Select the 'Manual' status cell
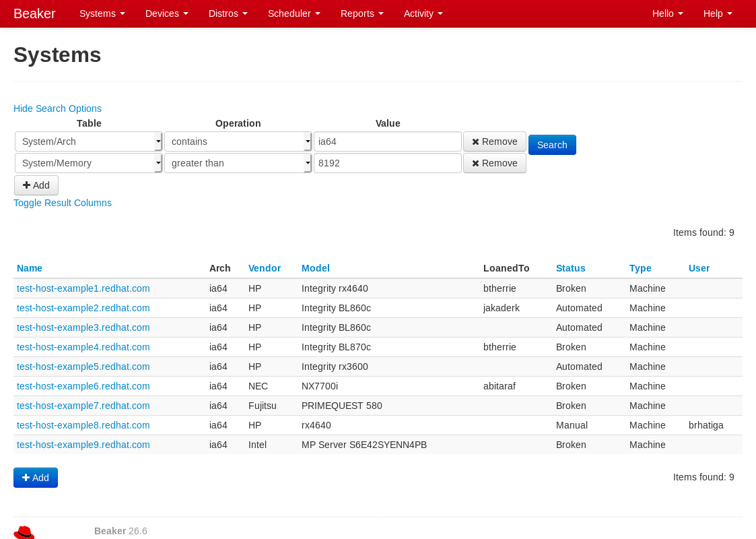Screen dimensions: 756x539 pyautogui.click(x=572, y=425)
